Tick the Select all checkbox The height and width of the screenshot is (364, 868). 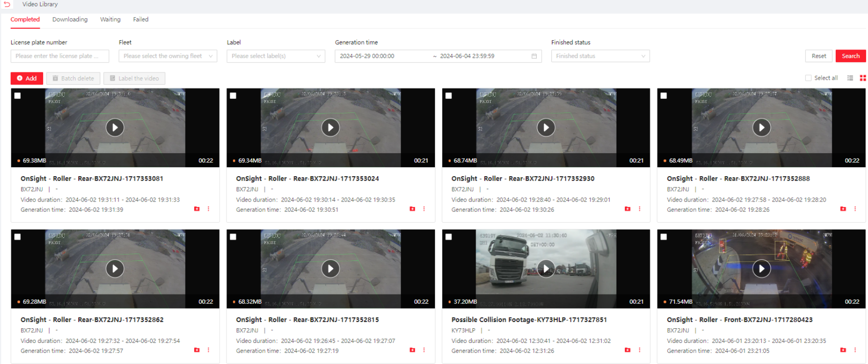point(808,78)
